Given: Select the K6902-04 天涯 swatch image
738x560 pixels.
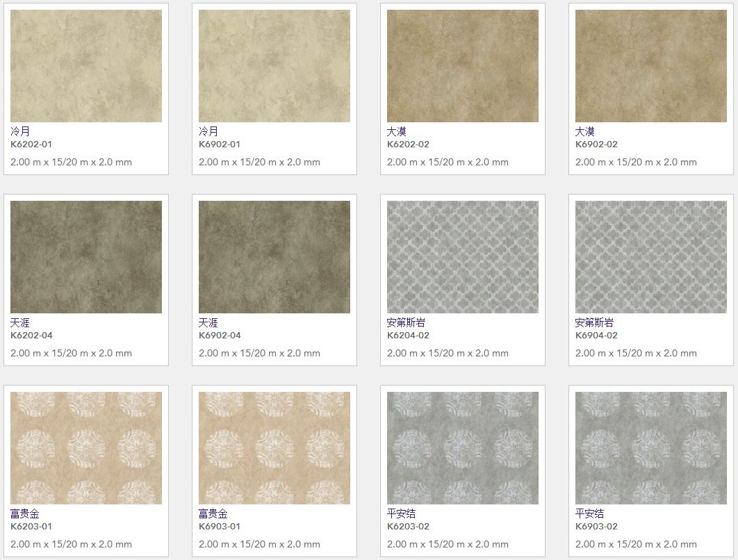Looking at the screenshot, I should [x=274, y=257].
